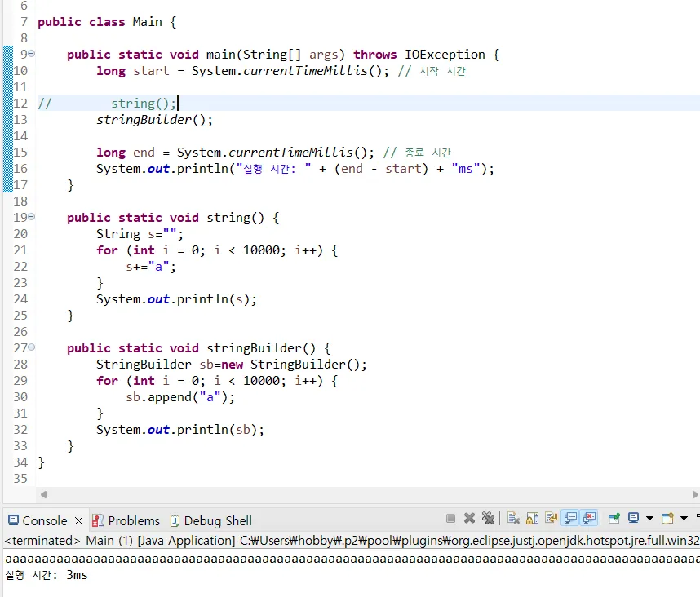Click the '// 시작 시간' comment on line 10

click(x=432, y=71)
